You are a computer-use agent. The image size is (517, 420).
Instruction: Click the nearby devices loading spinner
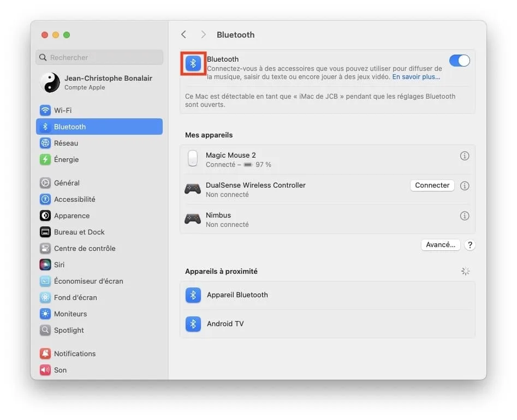tap(465, 272)
